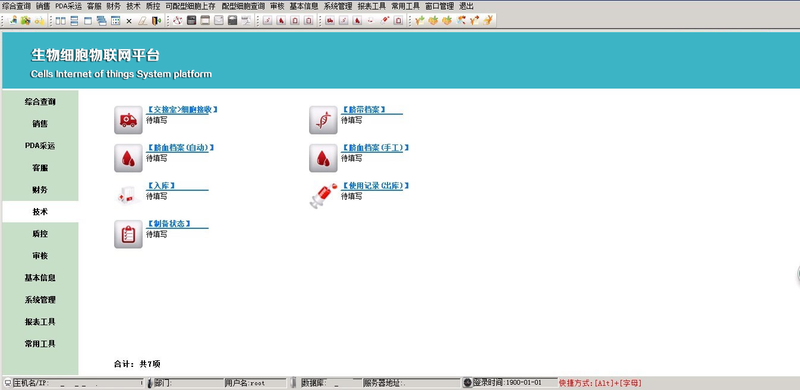Open the 【使用记录(出库)】 link

tap(375, 185)
